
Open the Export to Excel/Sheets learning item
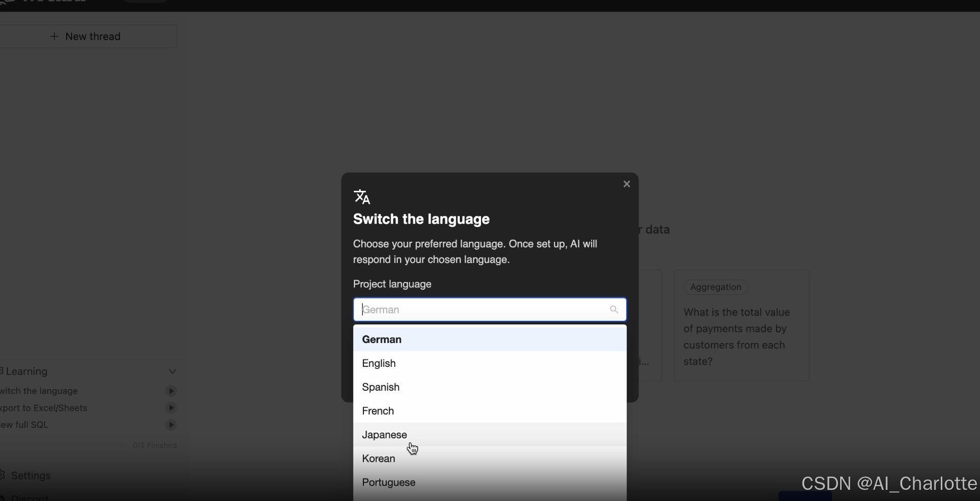click(43, 408)
